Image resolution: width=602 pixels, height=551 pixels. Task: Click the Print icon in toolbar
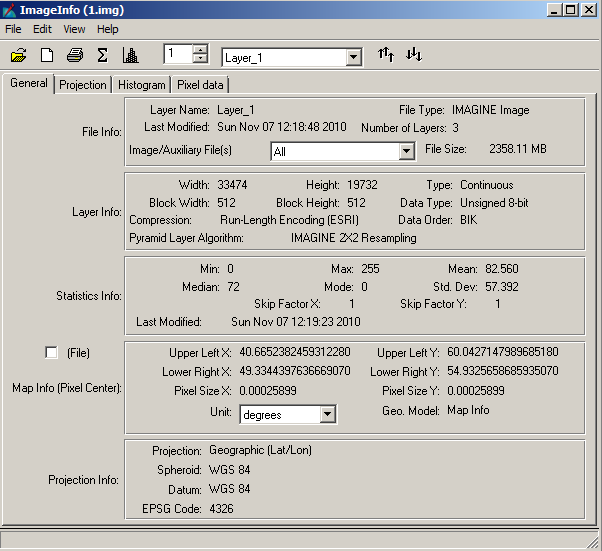tap(74, 55)
